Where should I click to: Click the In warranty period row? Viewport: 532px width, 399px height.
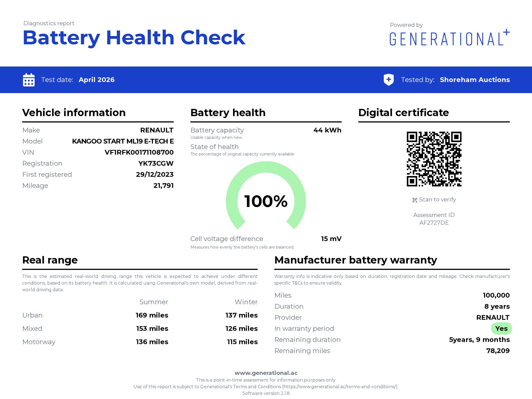(x=304, y=328)
